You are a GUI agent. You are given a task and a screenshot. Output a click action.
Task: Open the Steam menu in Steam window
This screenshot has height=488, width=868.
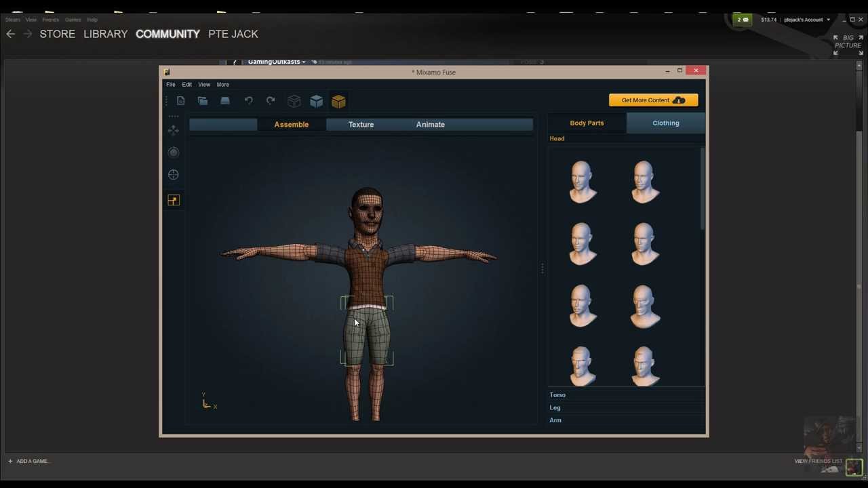point(12,20)
